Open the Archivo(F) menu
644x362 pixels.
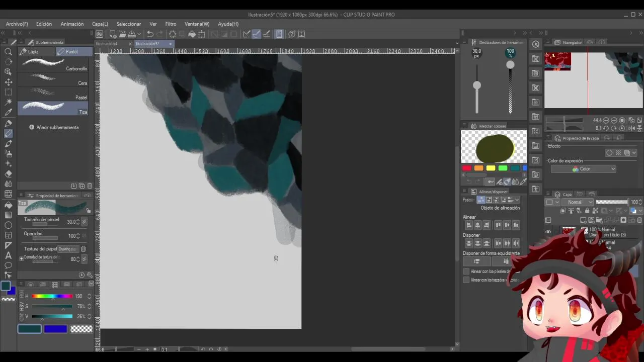(x=17, y=24)
